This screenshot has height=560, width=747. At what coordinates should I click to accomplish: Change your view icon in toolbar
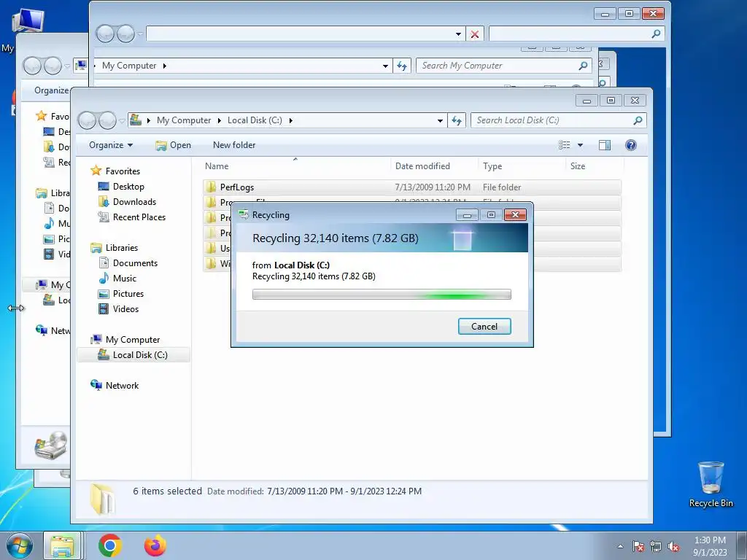pyautogui.click(x=564, y=145)
